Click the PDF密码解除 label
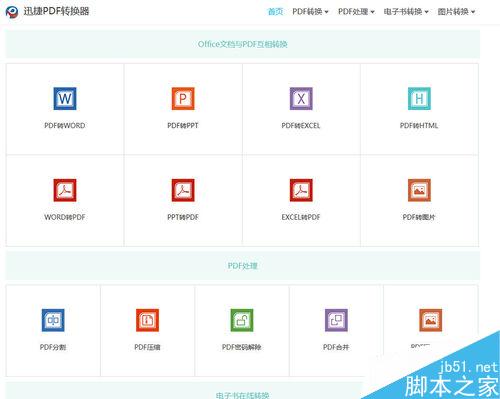The height and width of the screenshot is (399, 500). coord(242,347)
